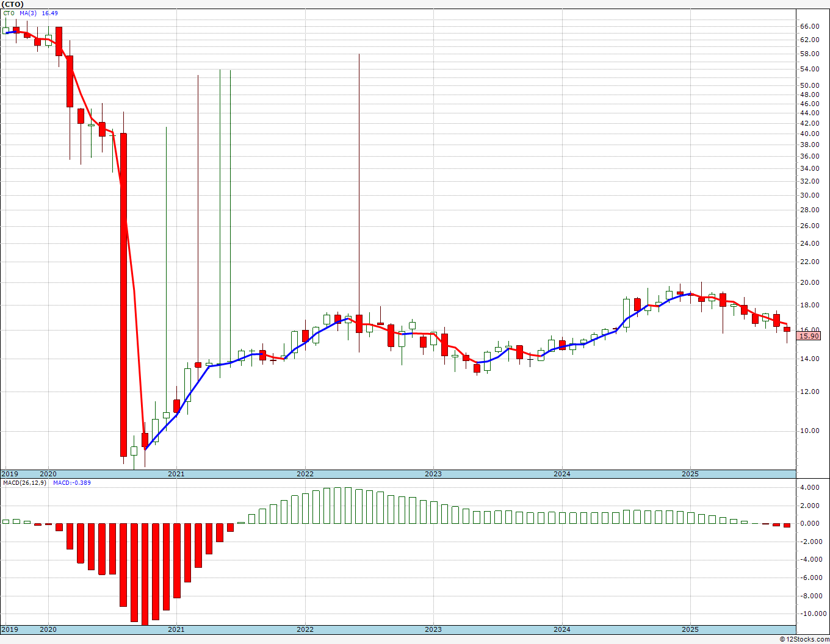Screen dimensions: 830x644
Task: Click the 24.00 price axis label
Action: point(809,243)
